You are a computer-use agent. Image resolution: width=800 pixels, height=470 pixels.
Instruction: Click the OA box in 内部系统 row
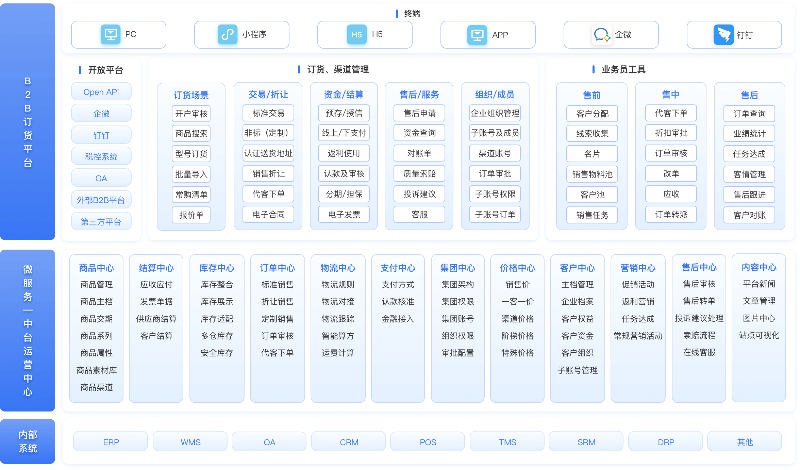269,442
